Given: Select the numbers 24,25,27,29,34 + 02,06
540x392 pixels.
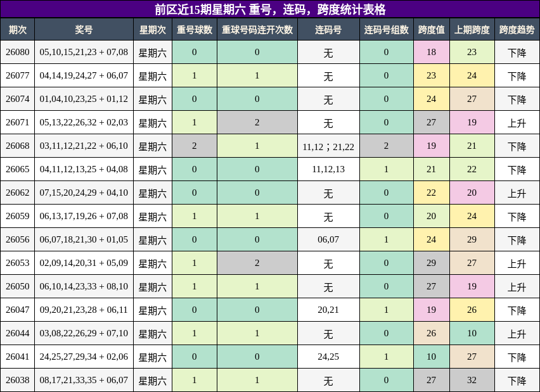Looking at the screenshot, I should (x=84, y=356).
